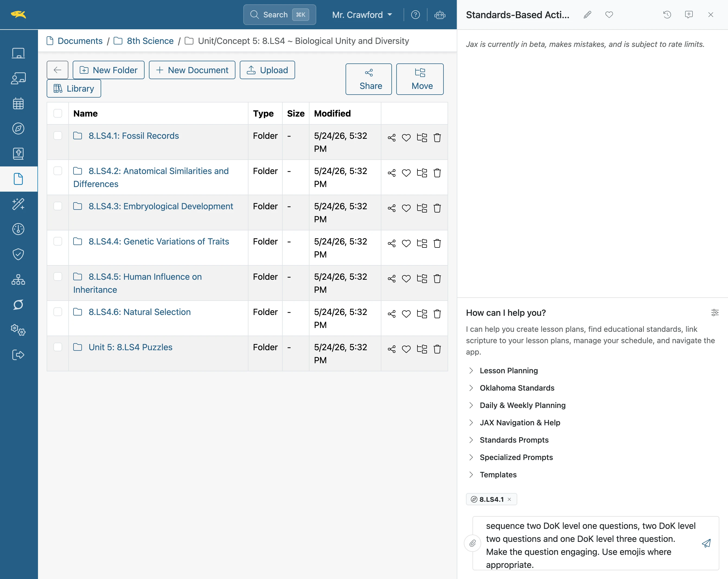Viewport: 728px width, 579px height.
Task: Click the back arrow button
Action: pyautogui.click(x=58, y=70)
